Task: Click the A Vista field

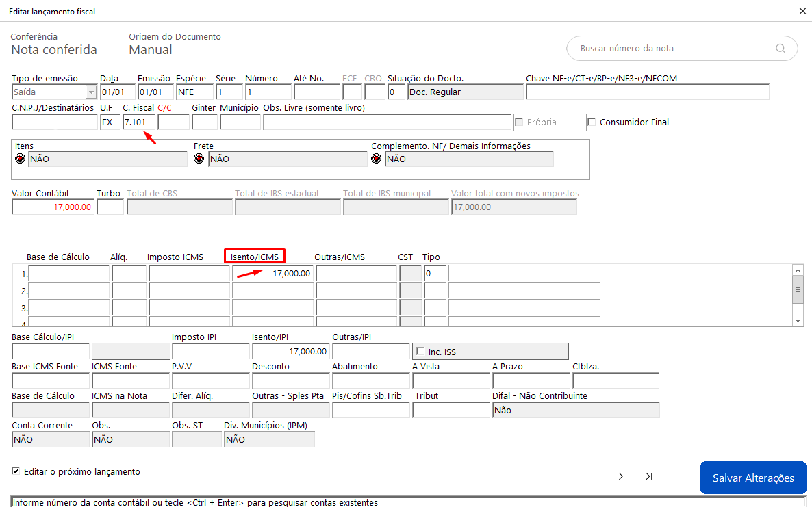Action: coord(451,381)
